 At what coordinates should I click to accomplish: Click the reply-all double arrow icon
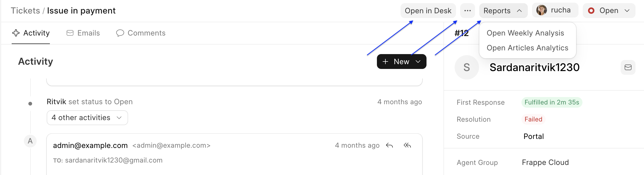click(407, 145)
